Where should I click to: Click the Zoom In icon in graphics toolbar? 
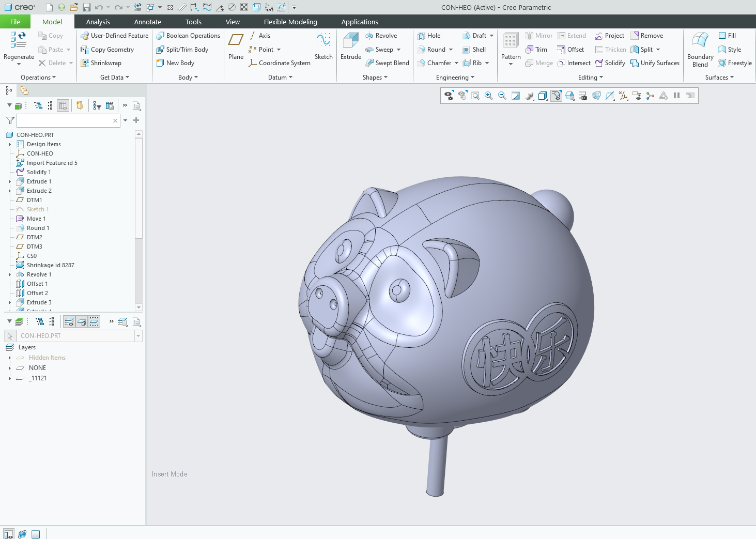click(488, 96)
